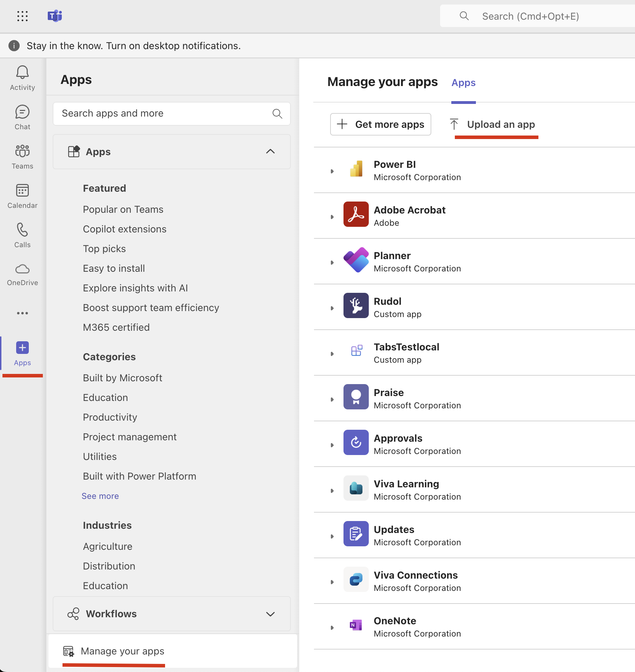Click the Praise app icon
Viewport: 635px width, 672px height.
click(x=356, y=397)
